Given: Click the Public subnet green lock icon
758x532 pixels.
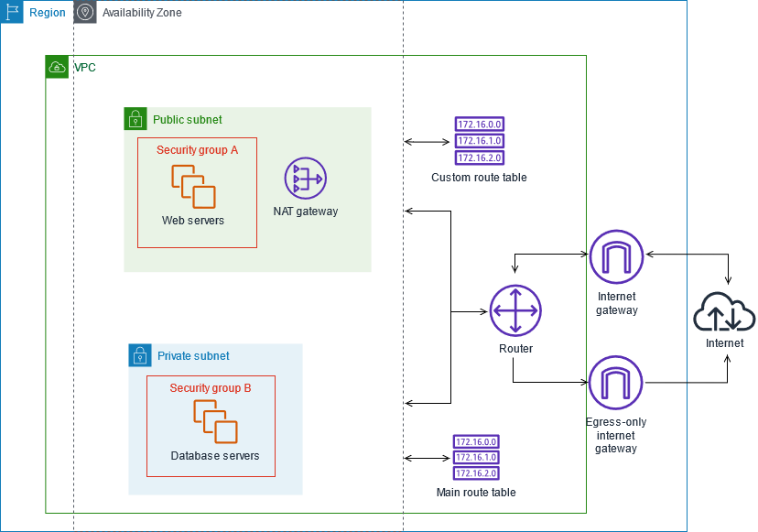Looking at the screenshot, I should 135,119.
